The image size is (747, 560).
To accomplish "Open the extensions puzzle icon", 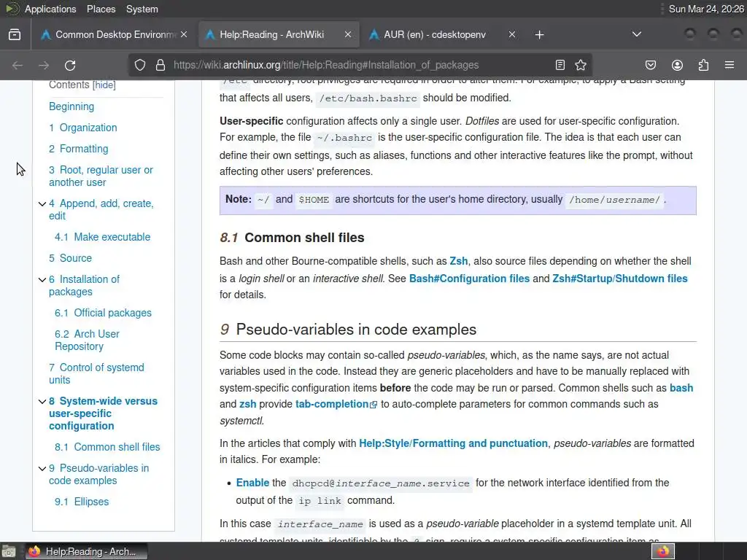I will point(703,65).
